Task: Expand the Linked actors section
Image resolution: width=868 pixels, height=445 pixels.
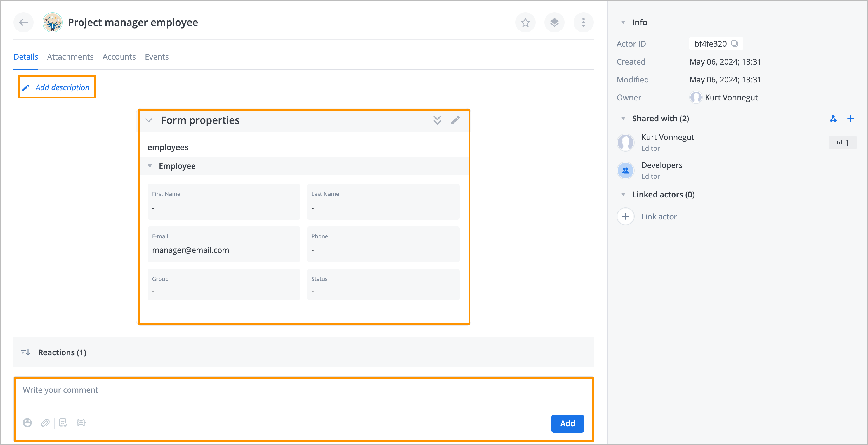Action: (x=623, y=195)
